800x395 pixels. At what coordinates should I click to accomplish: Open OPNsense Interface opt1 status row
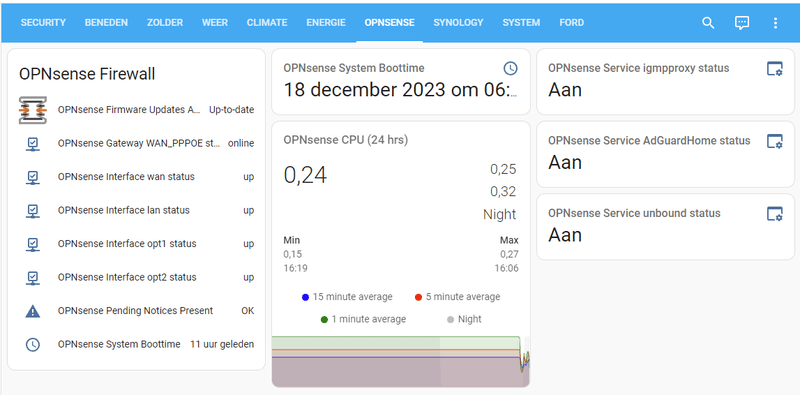point(136,244)
